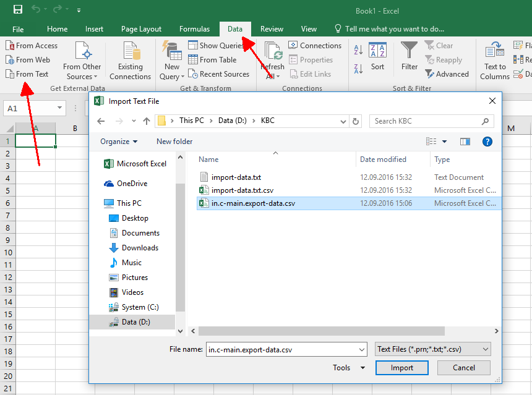
Task: Sort Z to A descending
Action: (x=358, y=69)
